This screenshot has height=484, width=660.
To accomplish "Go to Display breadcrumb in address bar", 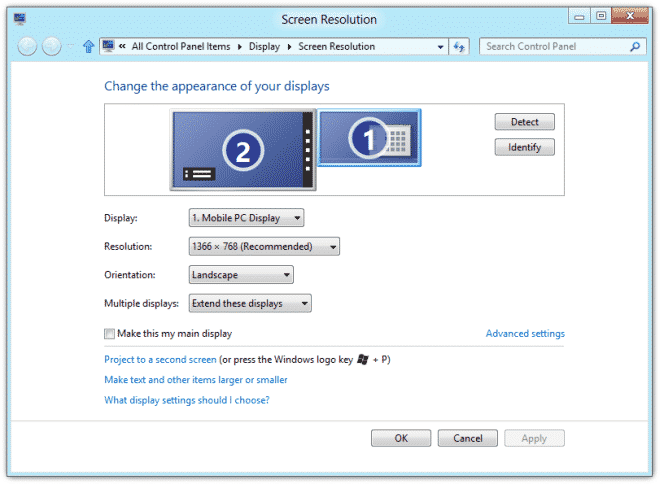I will tap(265, 46).
